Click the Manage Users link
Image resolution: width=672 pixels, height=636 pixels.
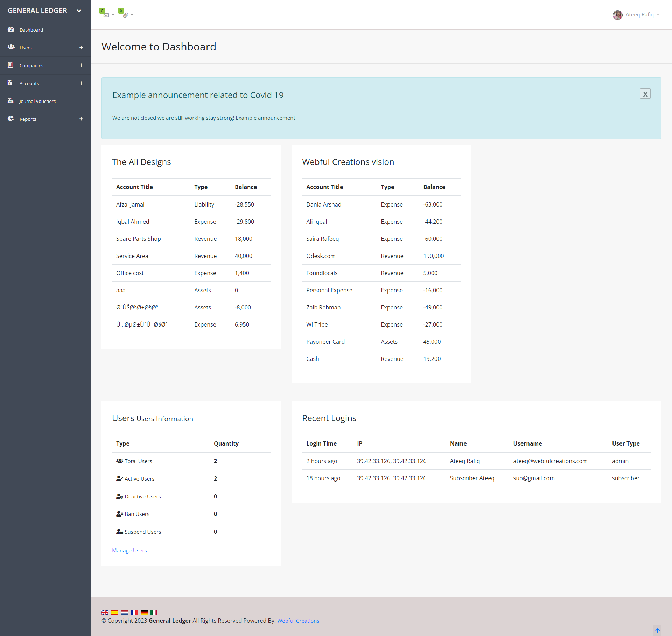tap(129, 550)
